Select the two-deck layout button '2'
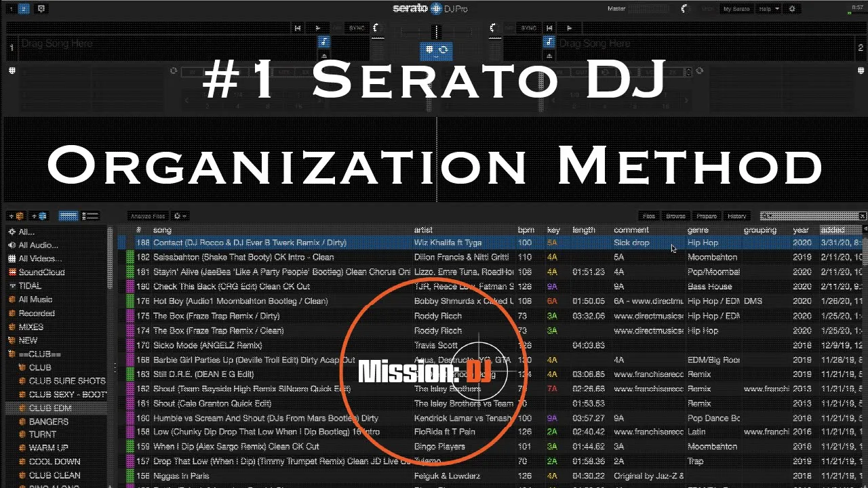Viewport: 868px width, 488px height. [24, 9]
